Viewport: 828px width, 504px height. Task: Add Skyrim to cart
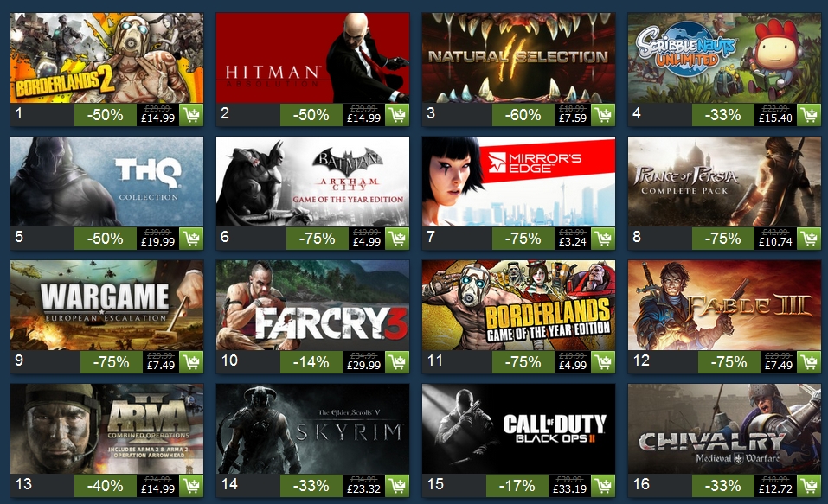click(397, 486)
